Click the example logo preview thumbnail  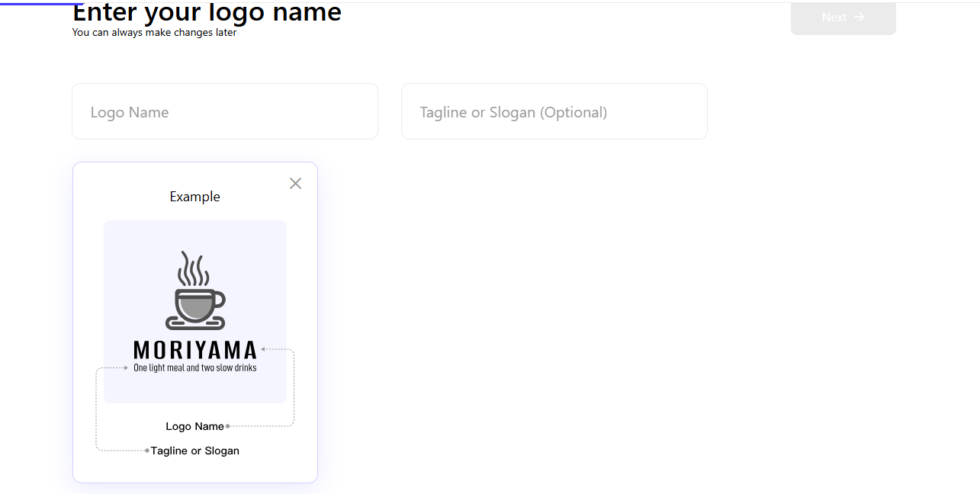point(195,311)
